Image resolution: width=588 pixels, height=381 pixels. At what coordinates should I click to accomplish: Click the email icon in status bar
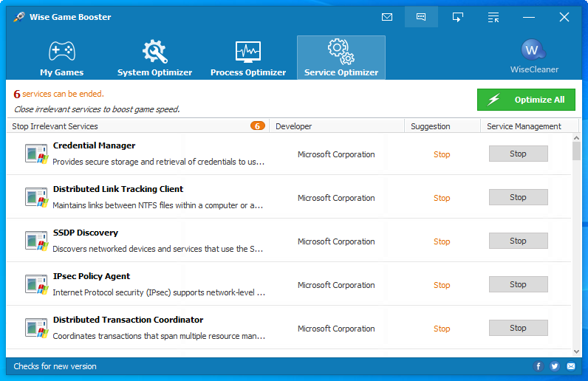(571, 366)
